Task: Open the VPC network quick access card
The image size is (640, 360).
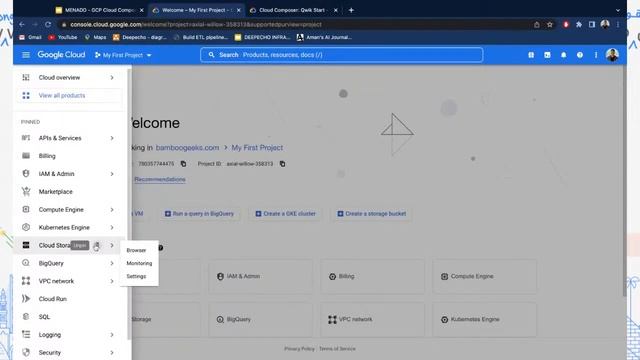Action: (372, 319)
